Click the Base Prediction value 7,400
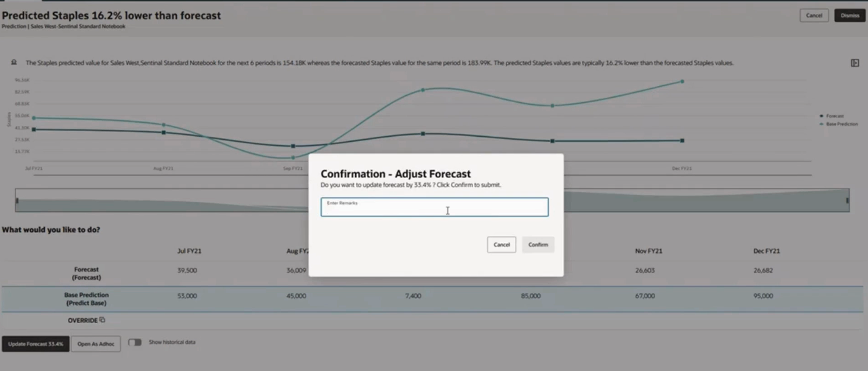The image size is (868, 371). click(x=413, y=296)
